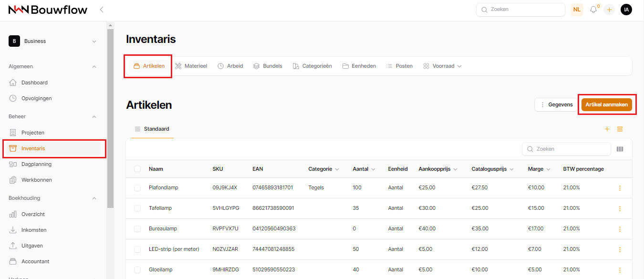Open the Business workspace selector
The height and width of the screenshot is (279, 644).
(52, 41)
